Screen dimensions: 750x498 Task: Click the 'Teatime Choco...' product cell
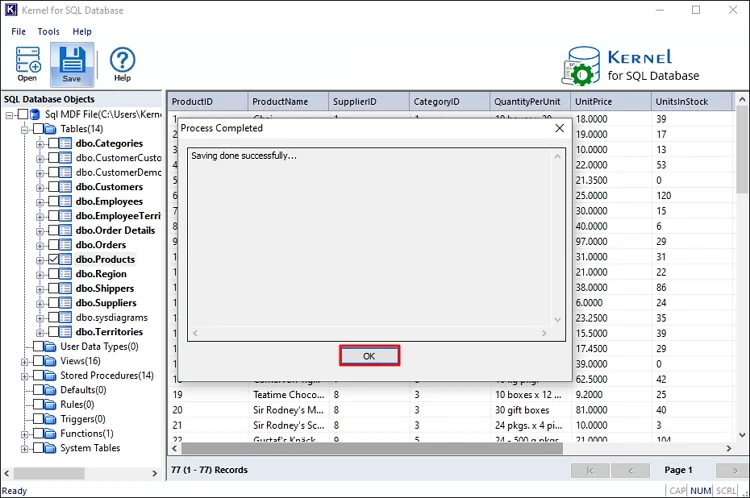(x=289, y=395)
